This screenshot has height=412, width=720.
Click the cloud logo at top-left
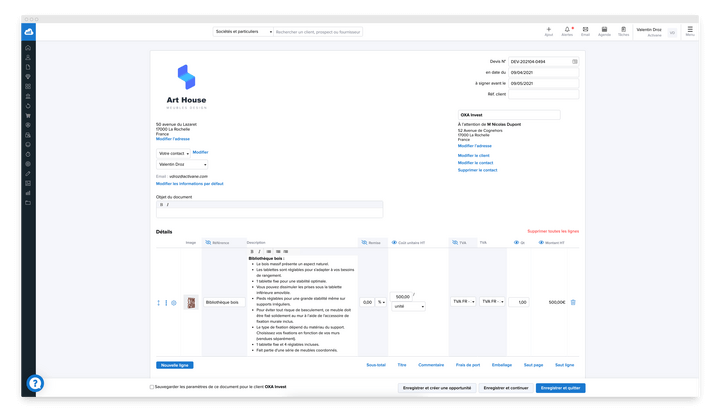click(x=28, y=32)
